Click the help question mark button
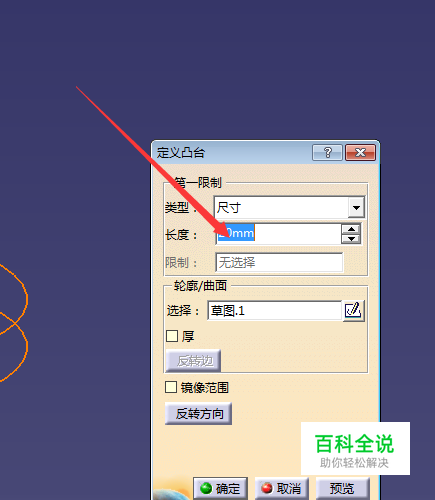Image resolution: width=435 pixels, height=500 pixels. [x=327, y=153]
